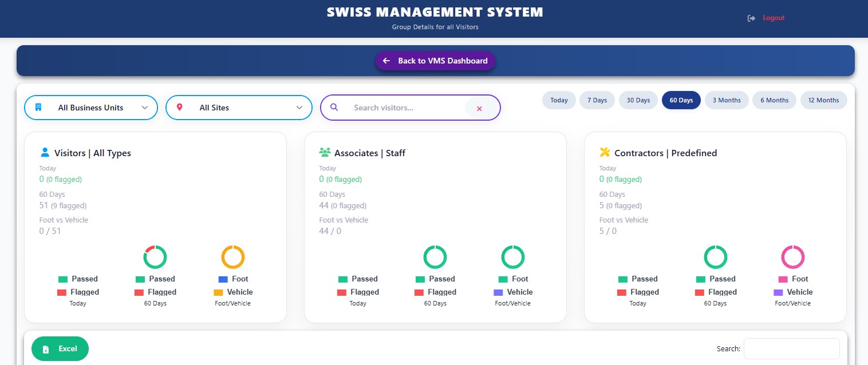
Task: Click Visitors 60 Days donut chart
Action: [x=155, y=257]
